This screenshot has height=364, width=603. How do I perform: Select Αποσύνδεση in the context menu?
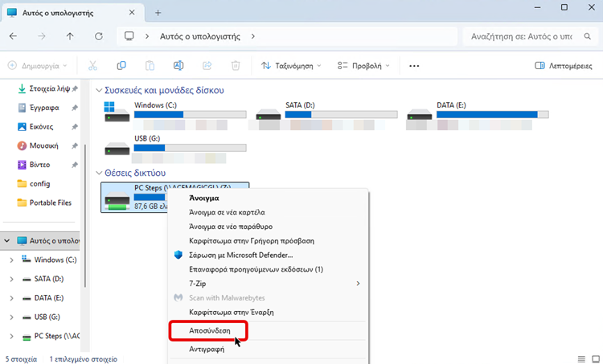tap(208, 329)
